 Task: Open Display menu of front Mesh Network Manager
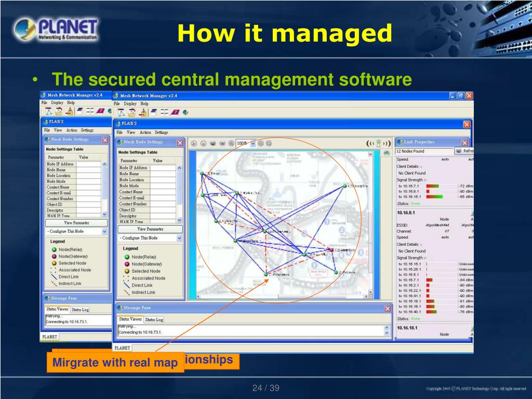click(130, 104)
